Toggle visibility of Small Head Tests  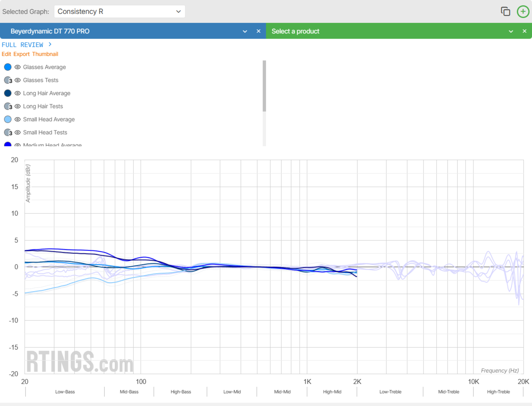(17, 132)
